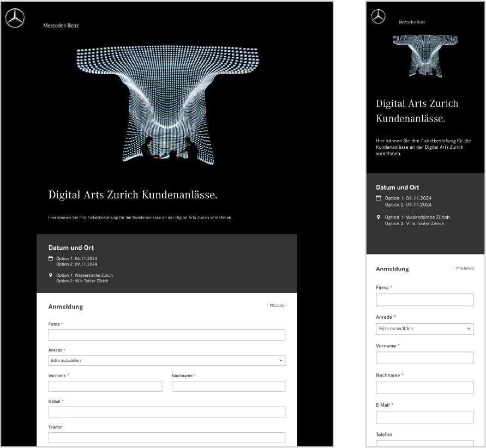Click the calendar icon in the desktop layout
The height and width of the screenshot is (448, 486).
[x=51, y=258]
